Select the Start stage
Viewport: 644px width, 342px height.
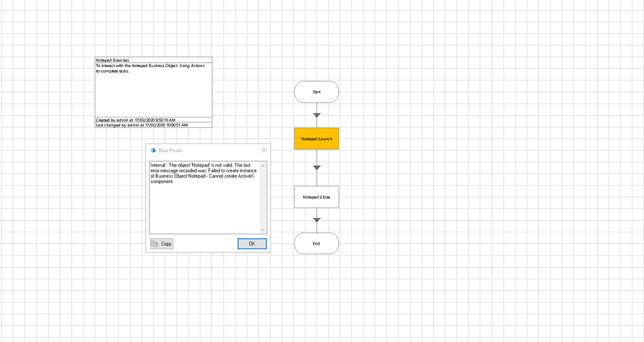[317, 92]
